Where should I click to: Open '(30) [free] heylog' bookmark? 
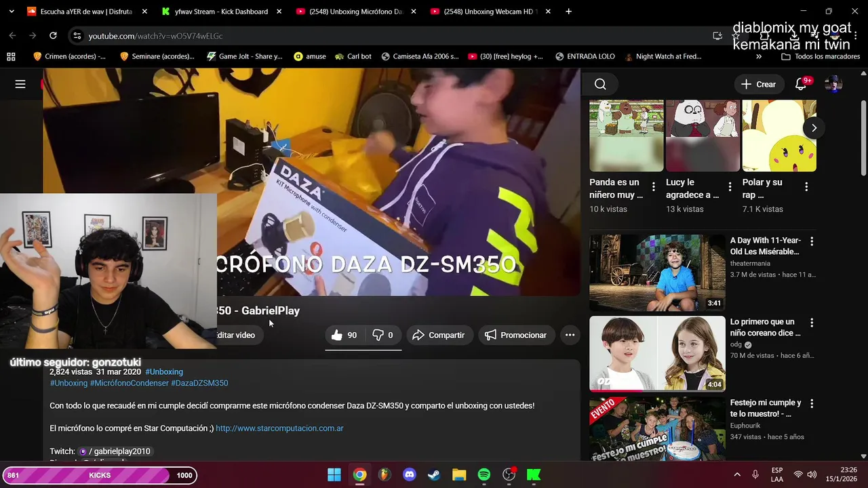(506, 56)
